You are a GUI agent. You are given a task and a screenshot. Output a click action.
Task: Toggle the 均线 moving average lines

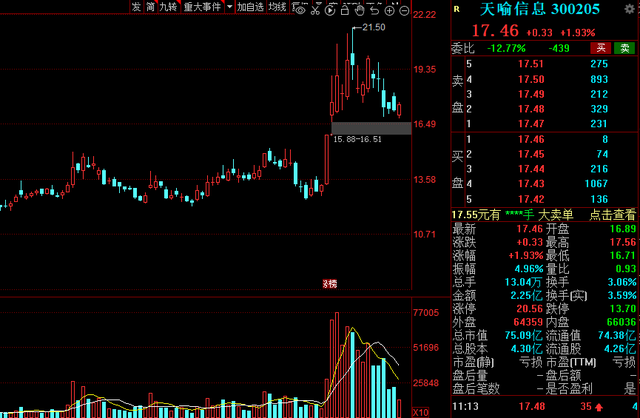tap(278, 7)
